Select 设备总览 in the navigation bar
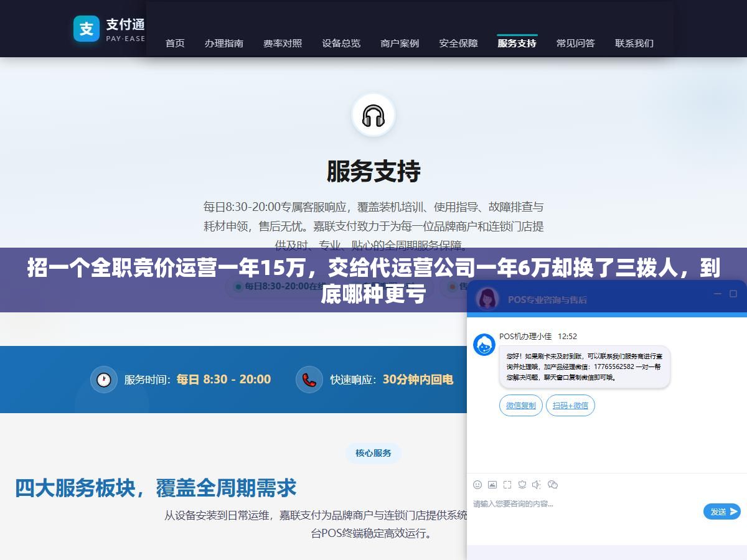The height and width of the screenshot is (560, 747). (x=341, y=43)
